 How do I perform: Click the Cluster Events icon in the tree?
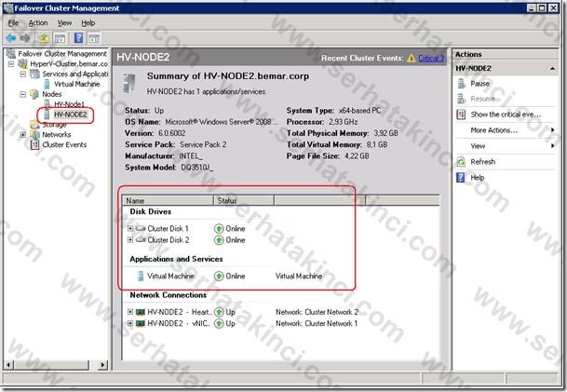[34, 145]
